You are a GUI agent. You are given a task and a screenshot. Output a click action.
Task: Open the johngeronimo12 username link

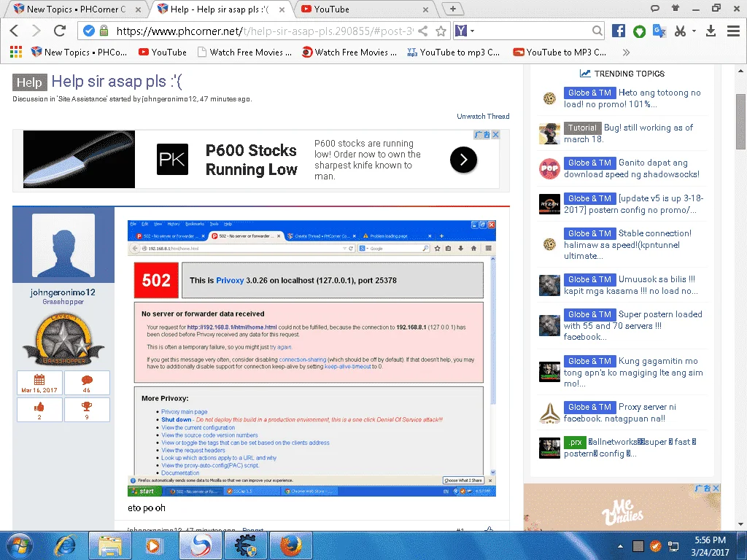point(63,292)
